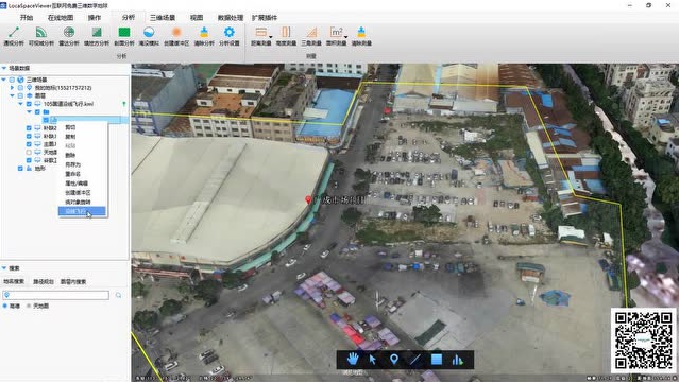The height and width of the screenshot is (382, 679).
Task: Start the 淹没模拟 flood simulation tool
Action: [149, 36]
